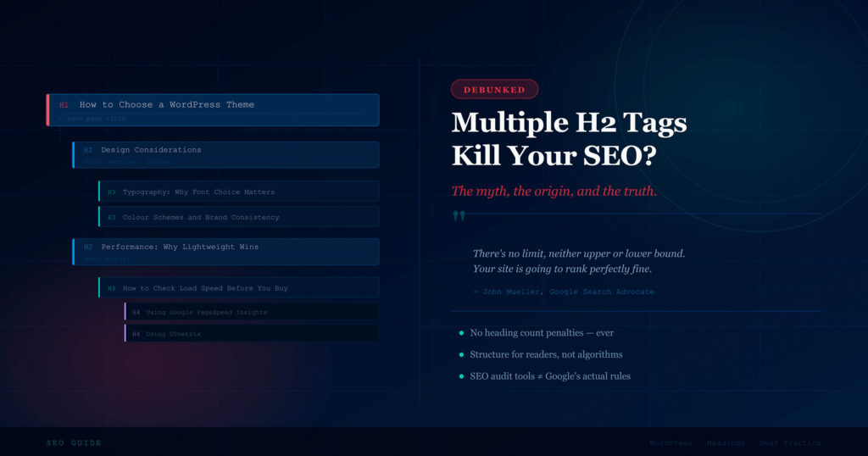
Task: Click the John Mueller attribution line
Action: (563, 292)
